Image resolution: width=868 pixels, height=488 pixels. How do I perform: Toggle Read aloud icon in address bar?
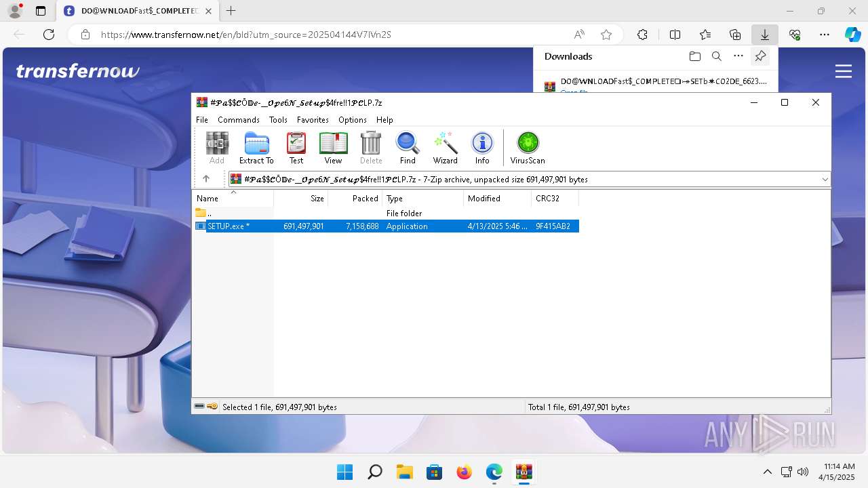579,35
